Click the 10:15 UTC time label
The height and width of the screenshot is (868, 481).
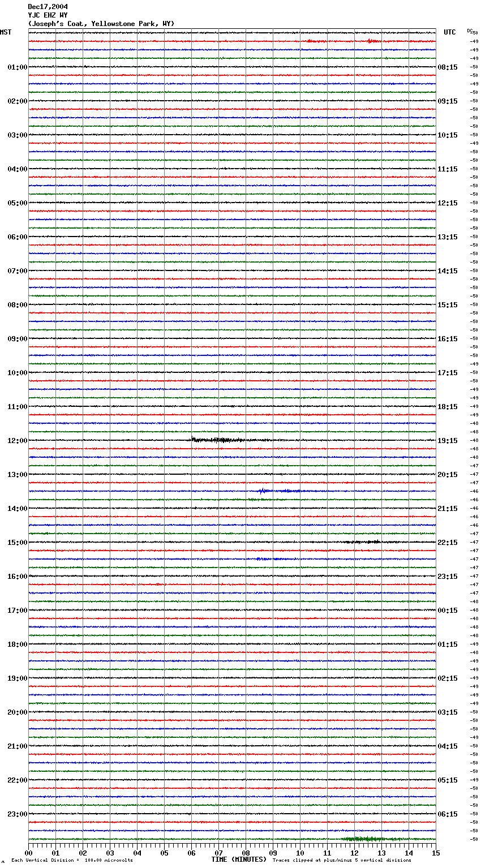tap(448, 135)
